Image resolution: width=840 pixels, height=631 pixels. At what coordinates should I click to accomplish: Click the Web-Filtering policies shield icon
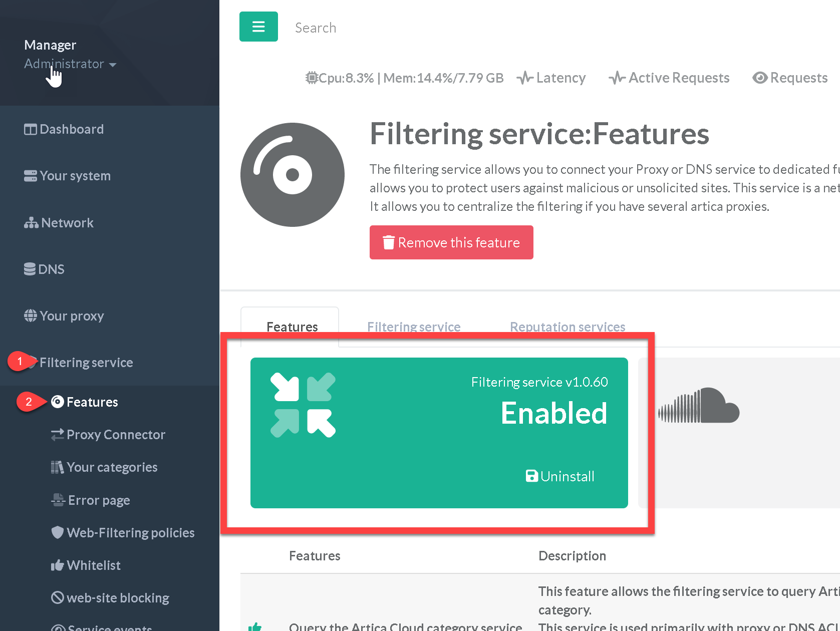[x=58, y=532]
